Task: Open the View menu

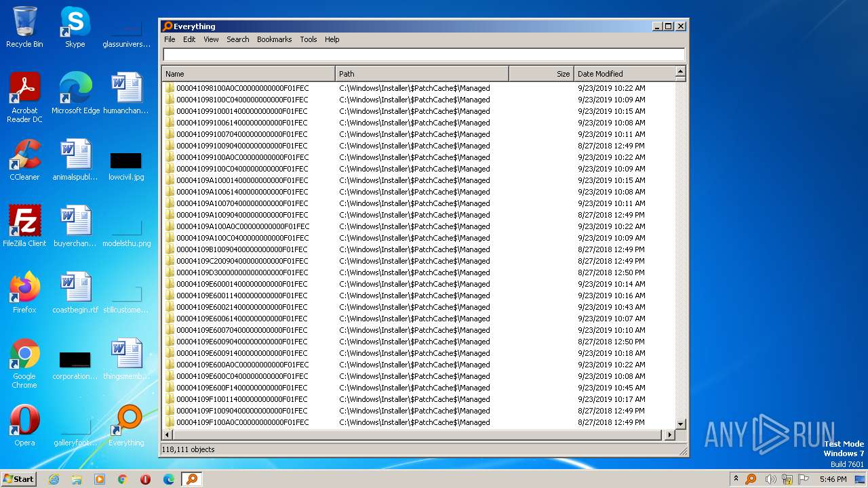Action: (212, 39)
